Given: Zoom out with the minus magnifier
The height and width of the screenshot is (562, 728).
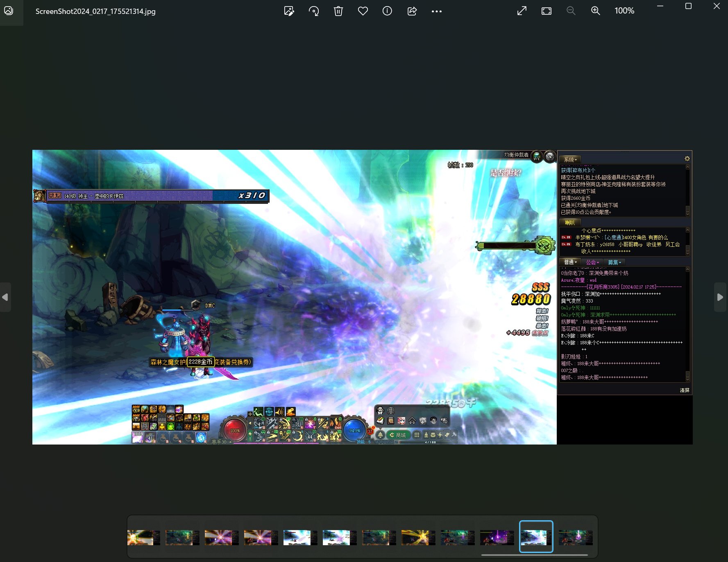Looking at the screenshot, I should [x=571, y=11].
